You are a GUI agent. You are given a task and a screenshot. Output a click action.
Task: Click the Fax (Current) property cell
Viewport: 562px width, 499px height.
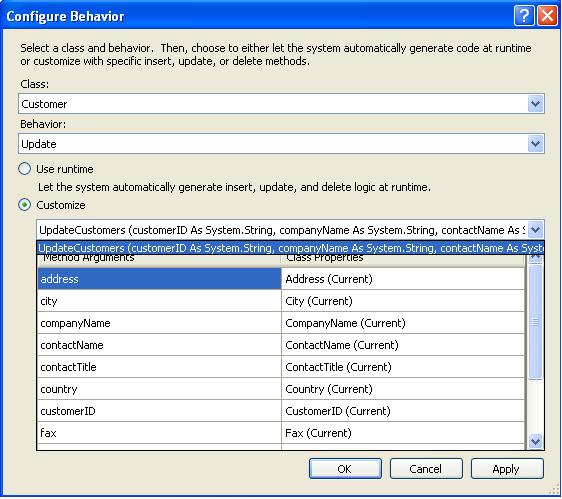coord(403,433)
